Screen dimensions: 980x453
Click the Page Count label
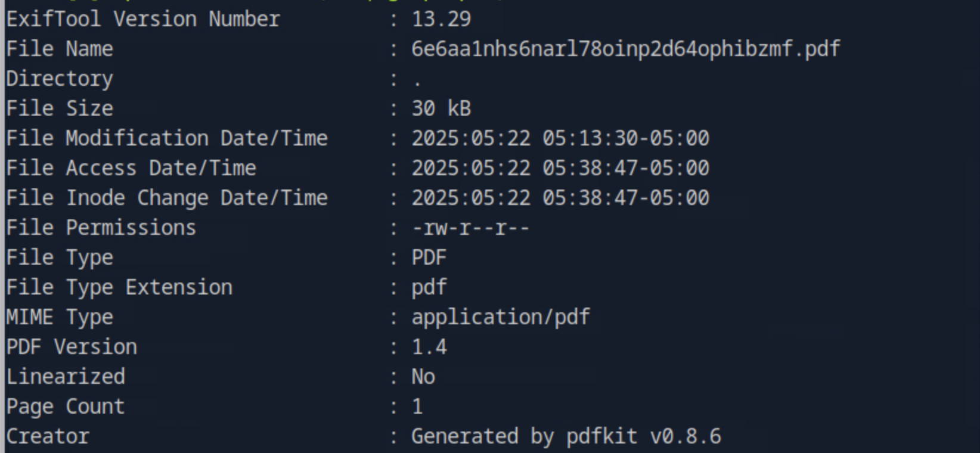[66, 407]
